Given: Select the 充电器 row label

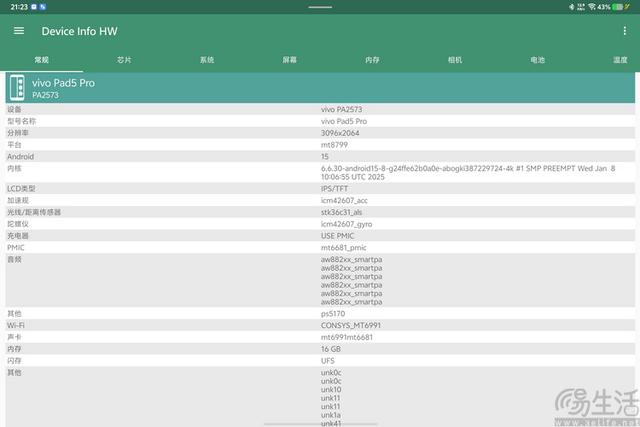Looking at the screenshot, I should 18,236.
